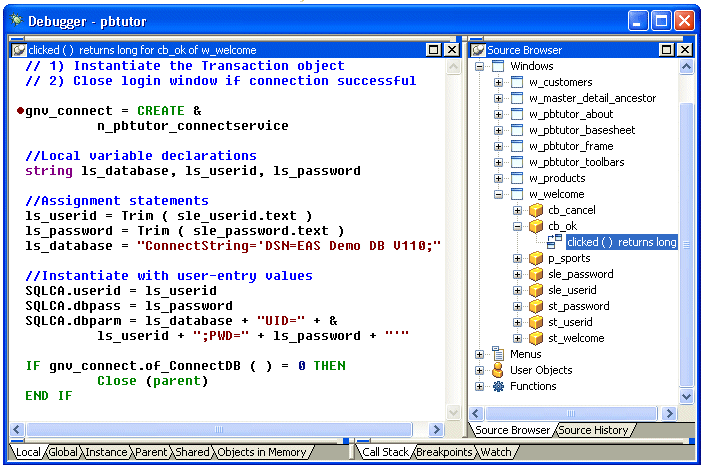Switch to the Source History tab
Image resolution: width=703 pixels, height=466 pixels.
593,430
